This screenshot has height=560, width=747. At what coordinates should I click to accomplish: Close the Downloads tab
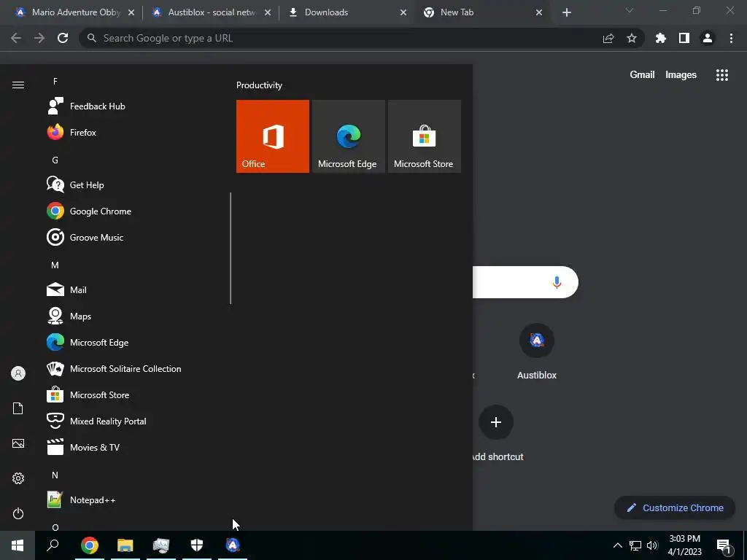tap(403, 12)
